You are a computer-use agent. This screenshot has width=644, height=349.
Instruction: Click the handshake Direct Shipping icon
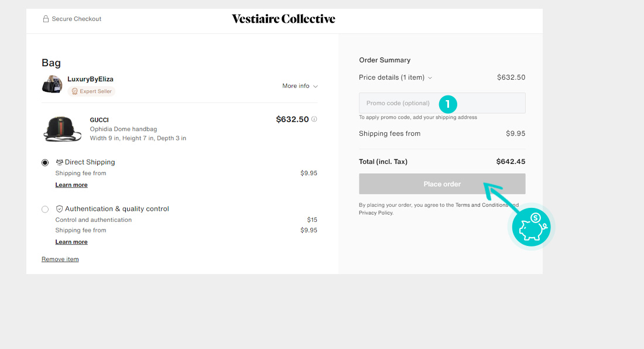(x=59, y=162)
